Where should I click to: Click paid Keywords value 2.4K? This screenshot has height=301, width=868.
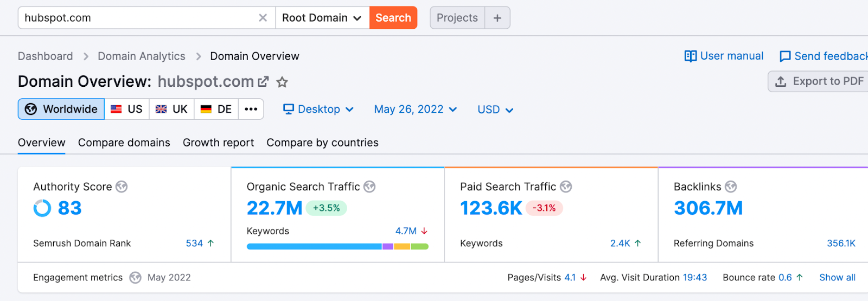620,244
